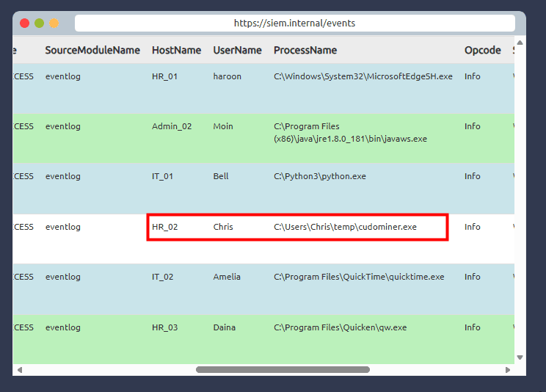Image resolution: width=546 pixels, height=392 pixels.
Task: Select the cudominer.exe process path
Action: click(x=345, y=227)
